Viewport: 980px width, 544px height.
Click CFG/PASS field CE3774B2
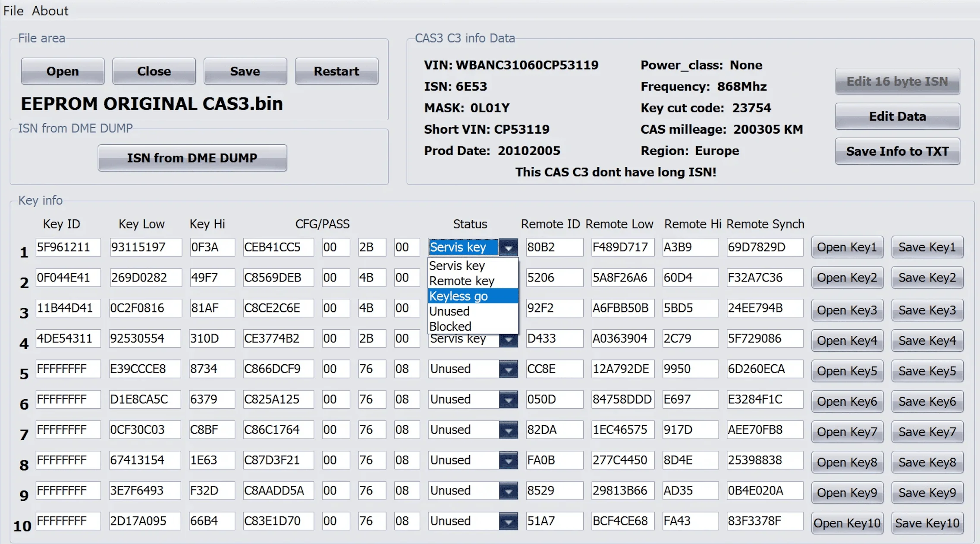[278, 338]
